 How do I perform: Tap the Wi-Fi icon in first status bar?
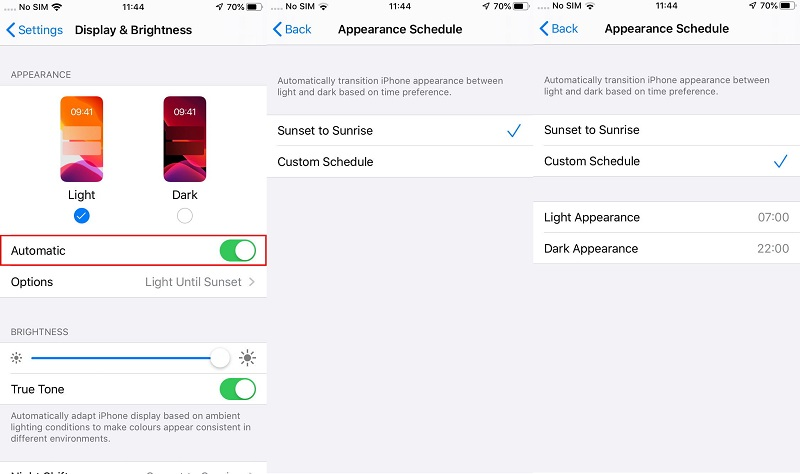tap(57, 7)
